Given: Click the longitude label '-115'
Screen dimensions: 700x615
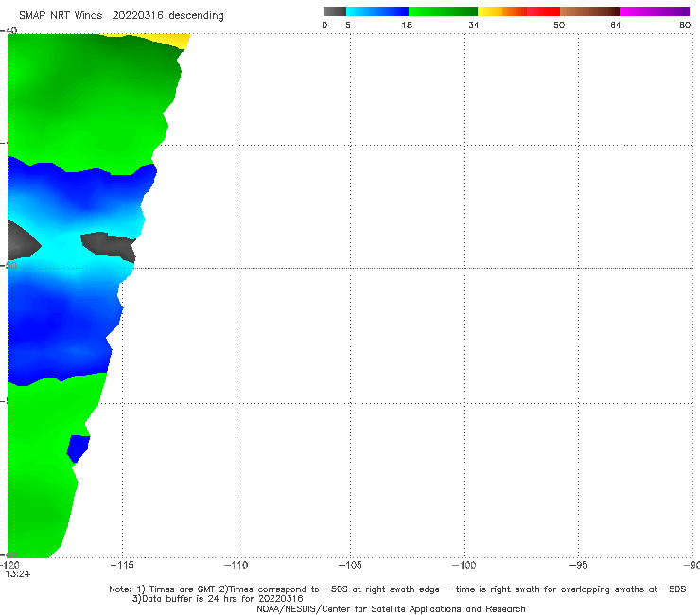Looking at the screenshot, I should tap(122, 565).
